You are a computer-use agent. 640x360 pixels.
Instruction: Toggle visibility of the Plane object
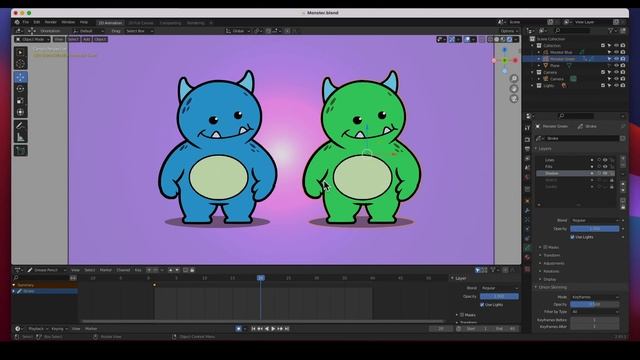616,65
